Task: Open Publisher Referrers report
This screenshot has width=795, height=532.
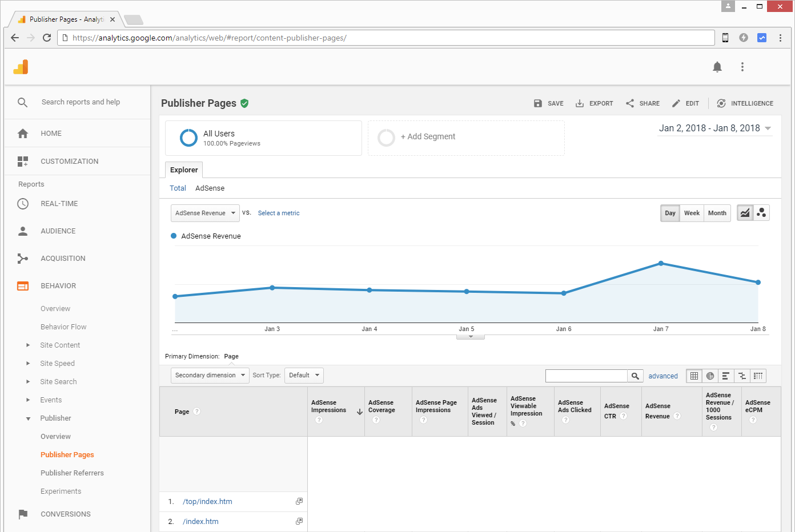Action: [72, 473]
